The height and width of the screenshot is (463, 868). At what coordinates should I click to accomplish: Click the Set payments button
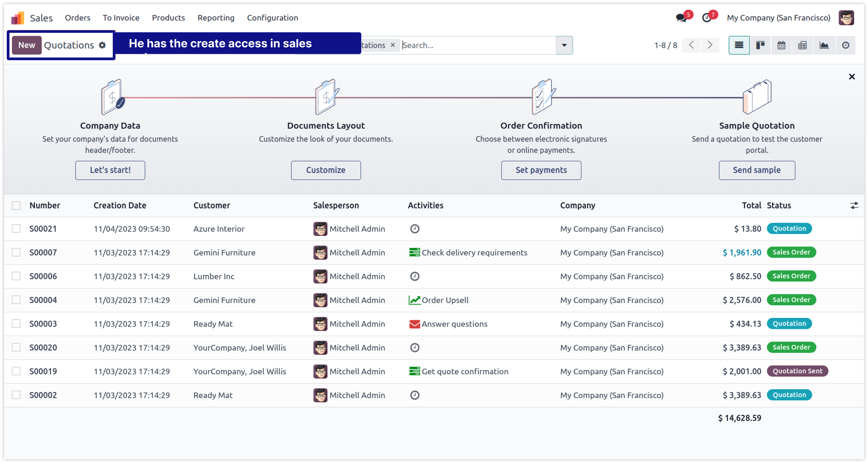pyautogui.click(x=541, y=170)
